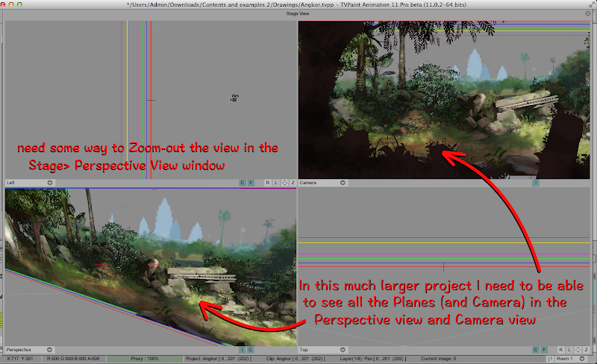
Task: Click the room icon beside Room 1
Action: tap(550, 359)
